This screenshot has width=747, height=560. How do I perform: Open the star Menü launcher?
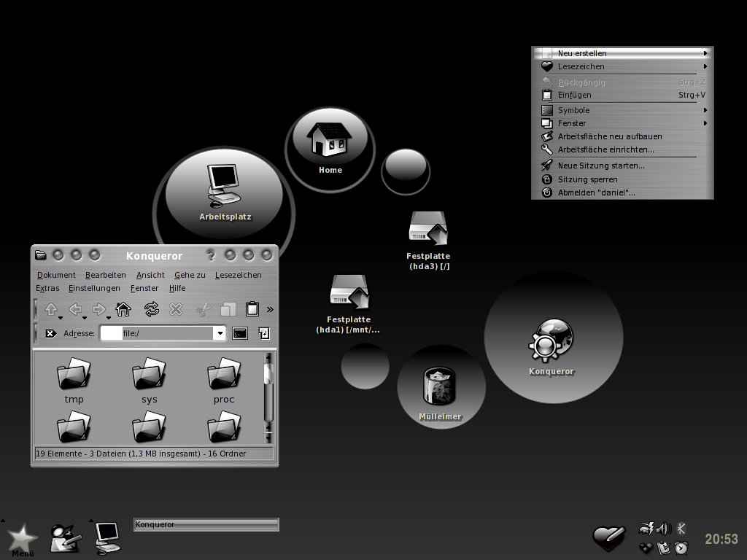pos(21,540)
